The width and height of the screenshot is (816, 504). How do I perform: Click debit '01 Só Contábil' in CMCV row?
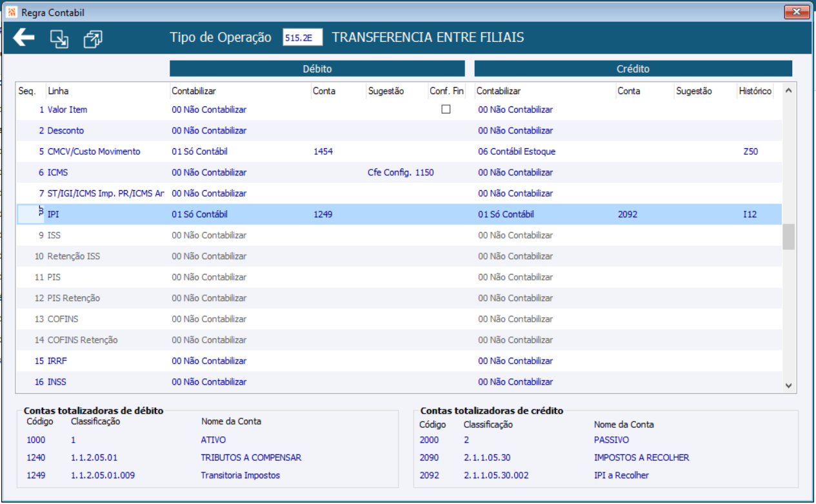click(199, 151)
